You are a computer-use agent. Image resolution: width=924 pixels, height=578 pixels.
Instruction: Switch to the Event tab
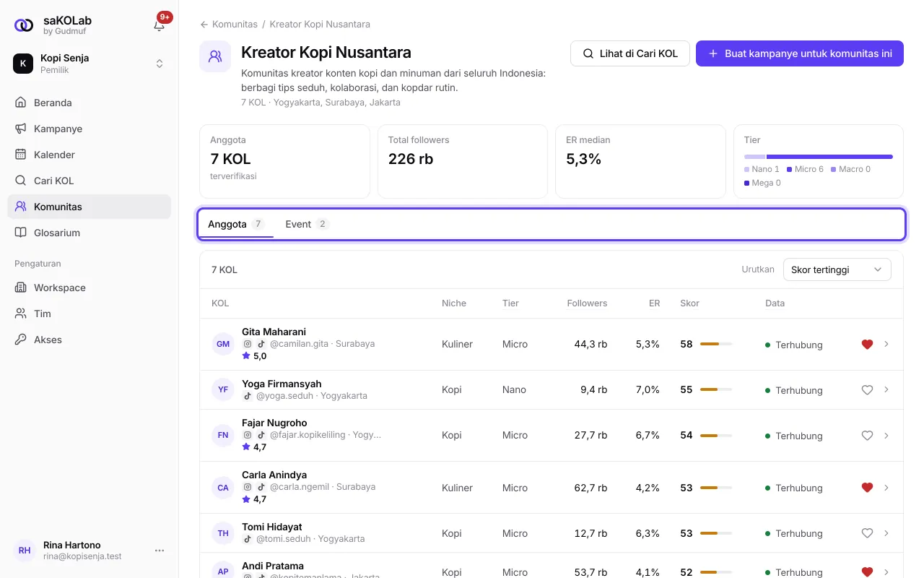click(307, 224)
